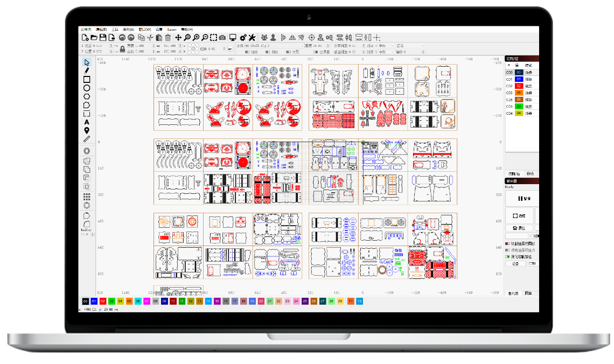Click the Grid Array tool
The height and width of the screenshot is (364, 614).
click(x=87, y=197)
